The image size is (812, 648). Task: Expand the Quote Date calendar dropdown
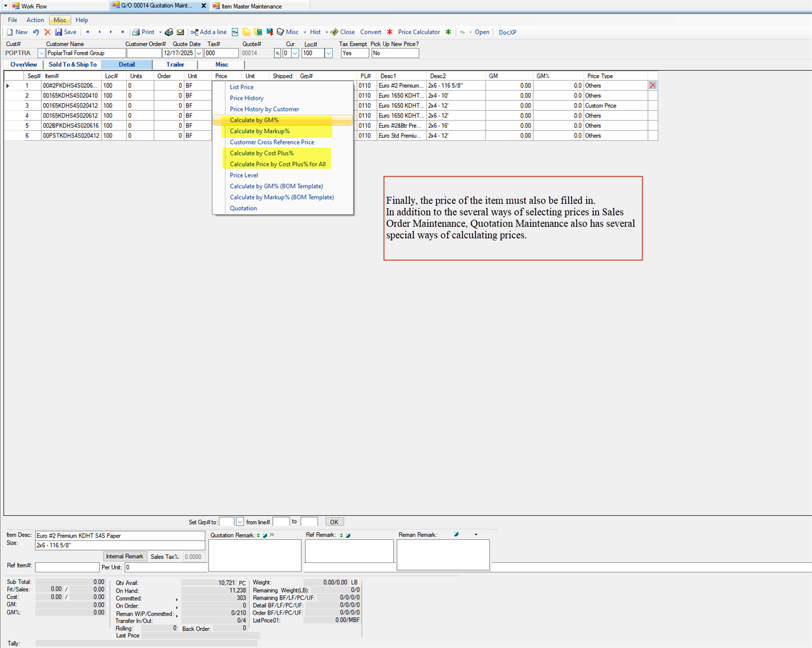(199, 53)
